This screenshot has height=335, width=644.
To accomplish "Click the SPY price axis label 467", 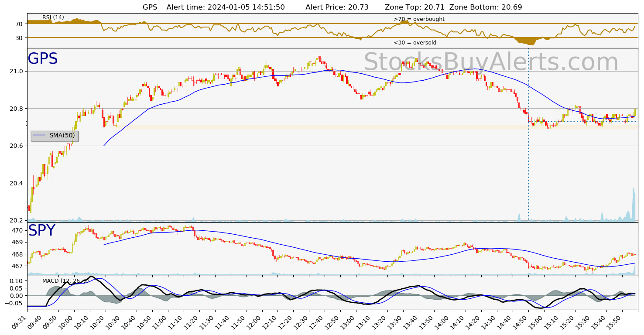I will [17, 266].
